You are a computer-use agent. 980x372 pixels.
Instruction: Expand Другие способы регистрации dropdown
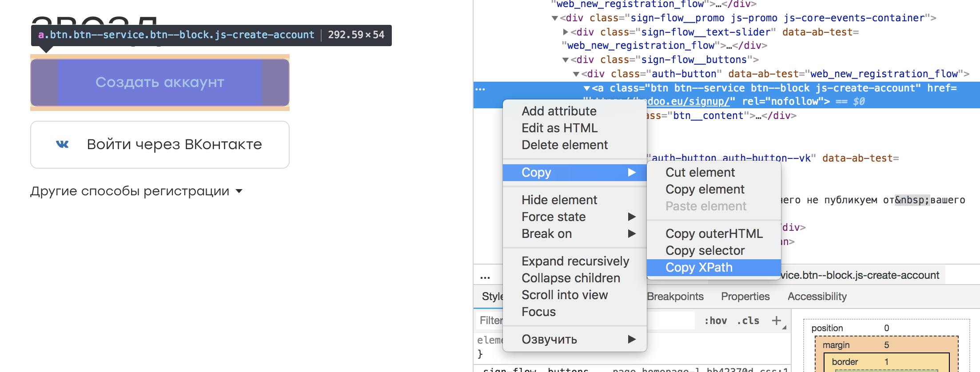point(136,191)
